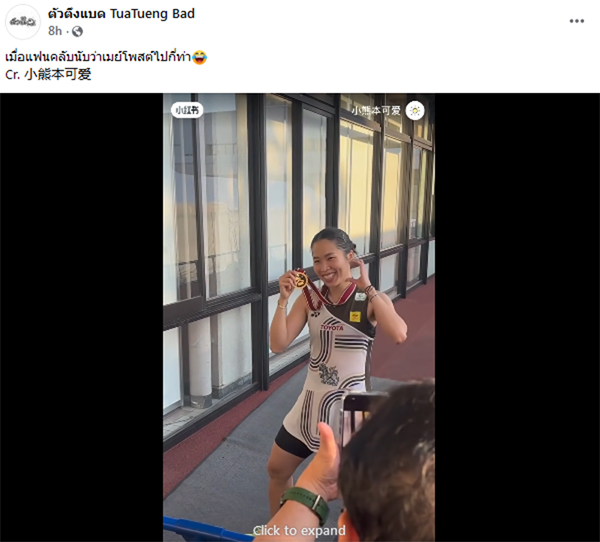The image size is (600, 542).
Task: Open the post's three-dot options menu
Action: coord(576,21)
